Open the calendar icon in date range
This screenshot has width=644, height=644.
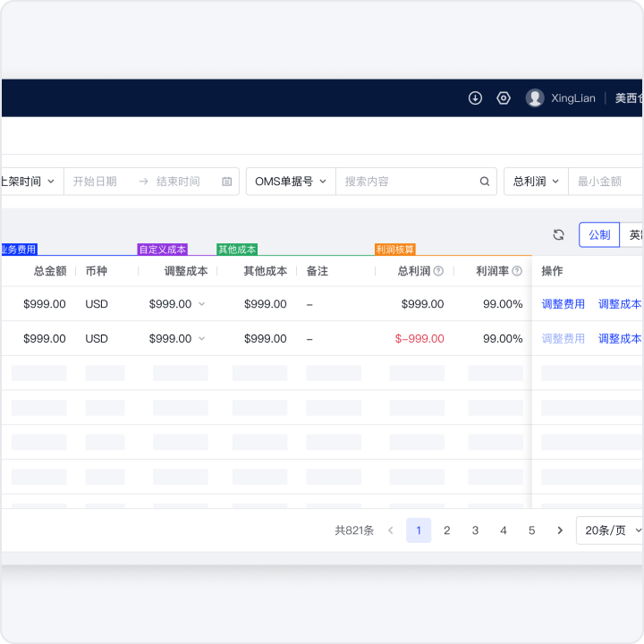click(226, 182)
